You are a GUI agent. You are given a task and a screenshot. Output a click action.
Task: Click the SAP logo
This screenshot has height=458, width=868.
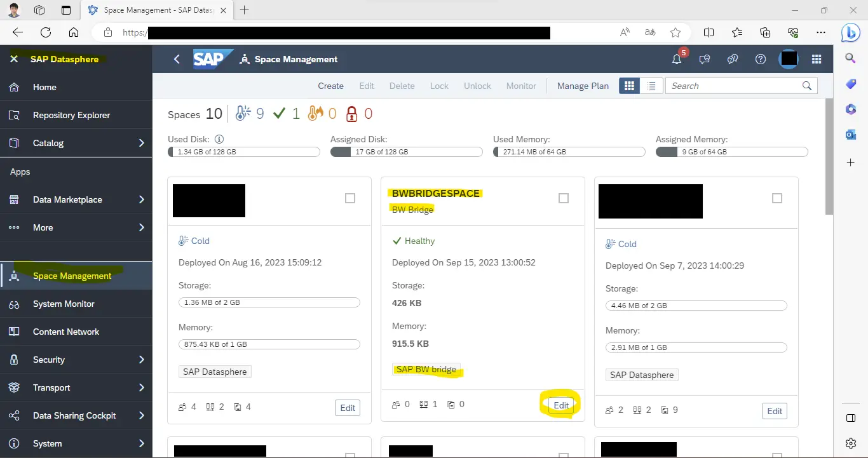[212, 59]
